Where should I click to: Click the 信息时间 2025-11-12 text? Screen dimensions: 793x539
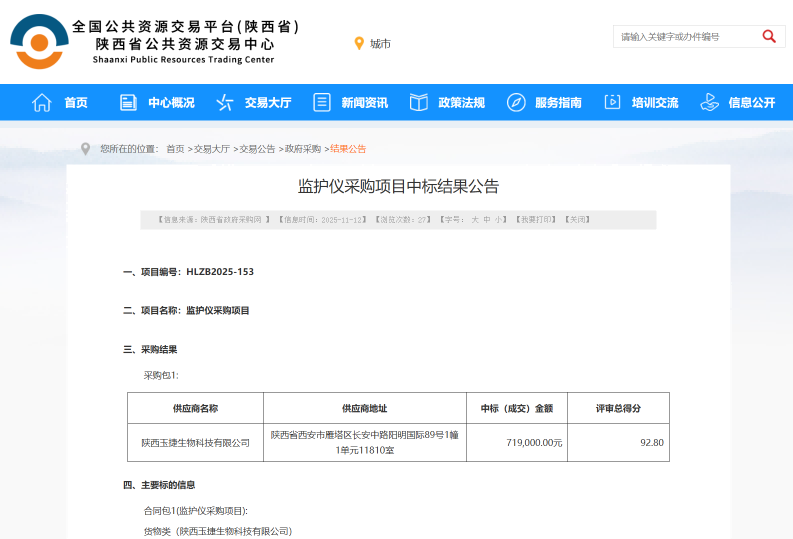tap(322, 219)
